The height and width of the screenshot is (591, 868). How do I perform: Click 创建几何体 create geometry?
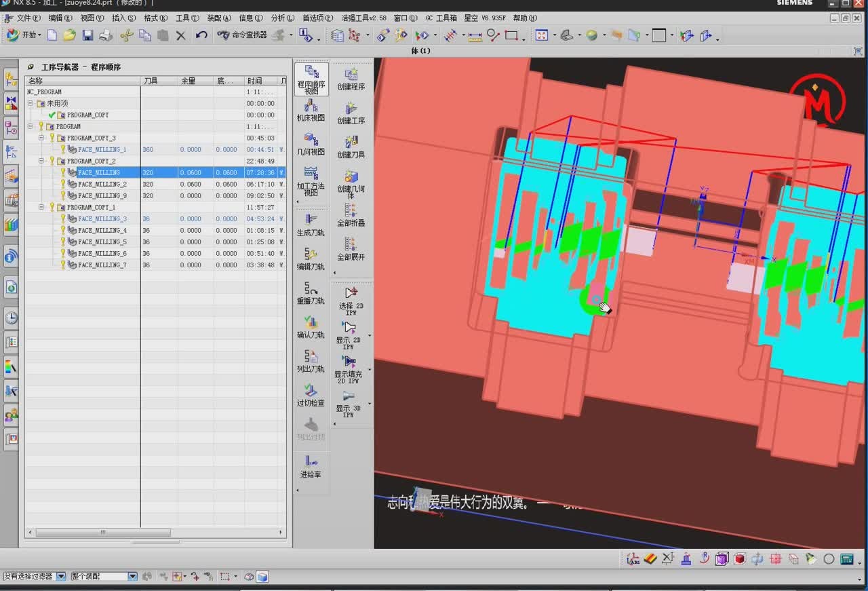(351, 184)
